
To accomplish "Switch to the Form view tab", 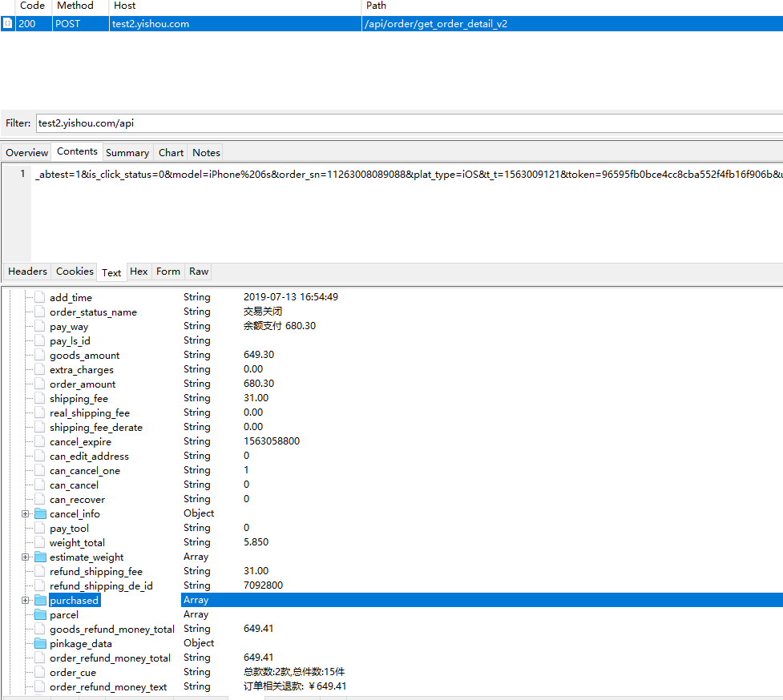I will pos(167,272).
